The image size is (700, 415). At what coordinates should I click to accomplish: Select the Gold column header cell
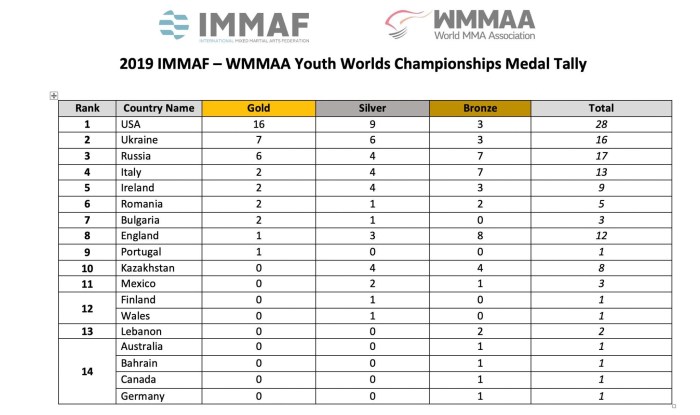tap(258, 108)
